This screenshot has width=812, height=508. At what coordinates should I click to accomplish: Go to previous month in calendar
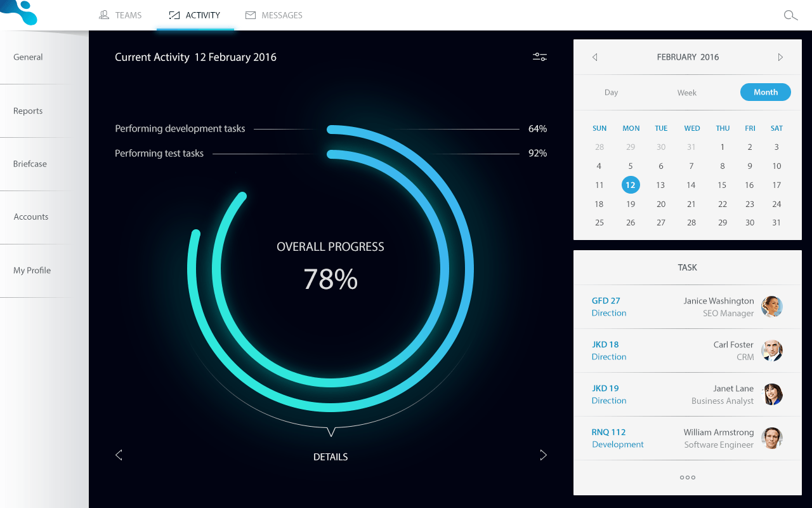click(595, 57)
